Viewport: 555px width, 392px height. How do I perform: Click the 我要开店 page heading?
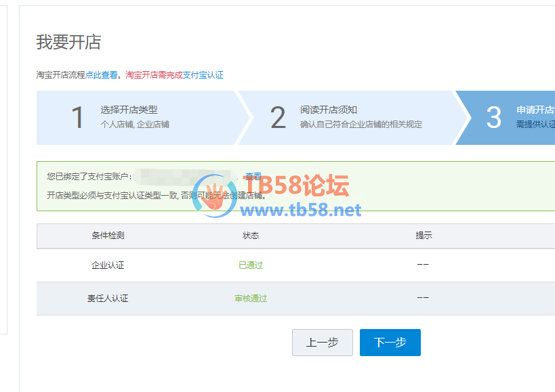click(68, 42)
